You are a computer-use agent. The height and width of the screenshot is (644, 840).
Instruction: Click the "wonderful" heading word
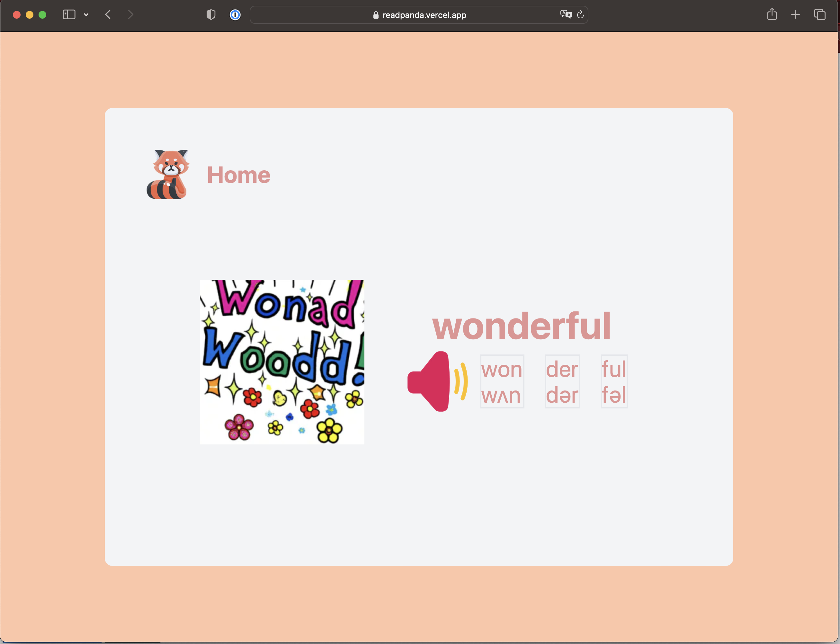coord(521,326)
